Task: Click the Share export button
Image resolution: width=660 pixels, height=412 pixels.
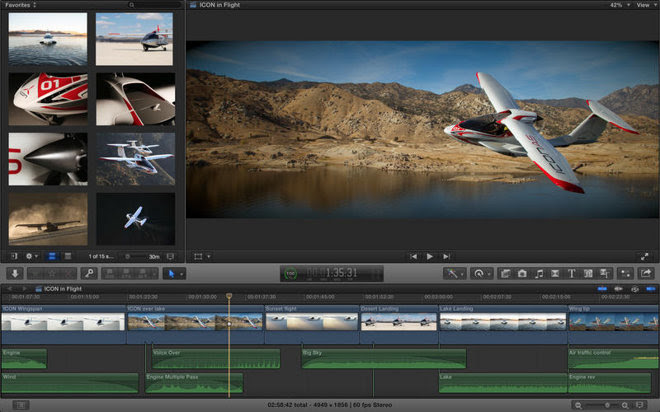Action: [646, 274]
